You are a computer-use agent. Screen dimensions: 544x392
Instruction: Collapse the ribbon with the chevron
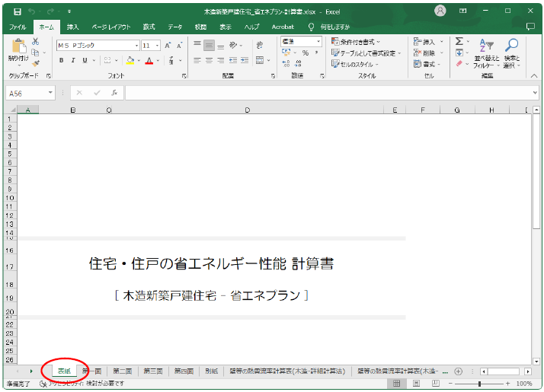click(x=534, y=76)
